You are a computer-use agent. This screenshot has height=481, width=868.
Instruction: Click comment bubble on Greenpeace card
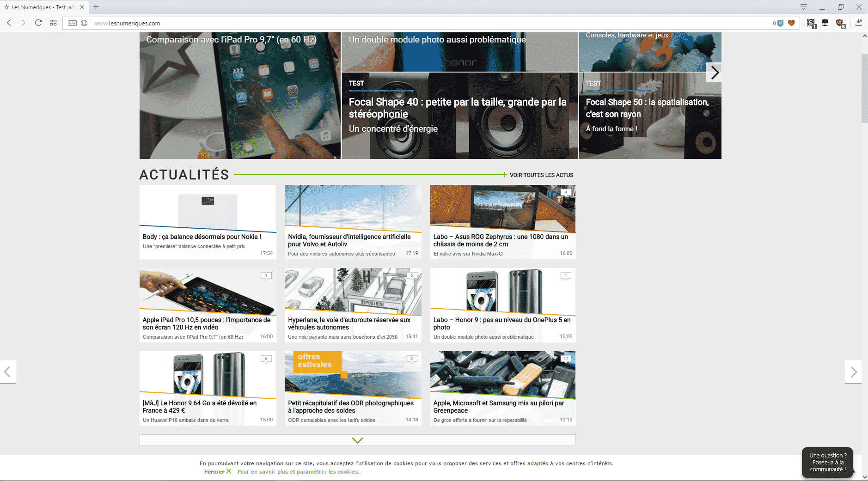(x=566, y=359)
